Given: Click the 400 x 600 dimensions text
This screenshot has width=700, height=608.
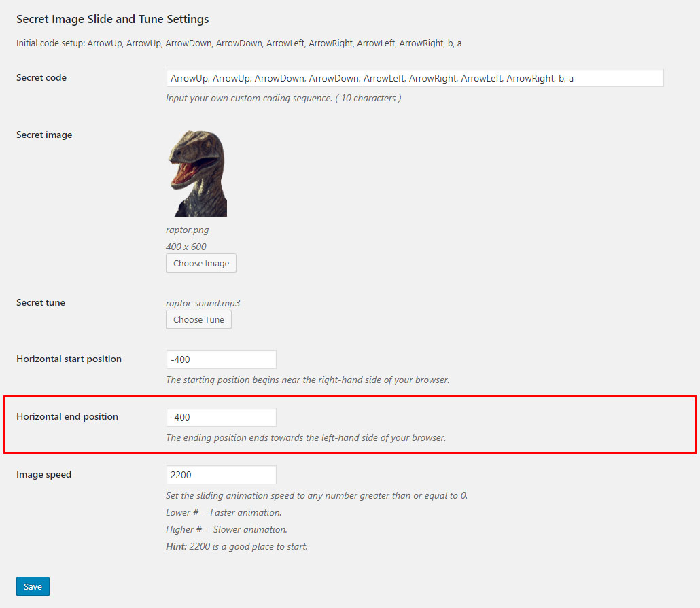Looking at the screenshot, I should pyautogui.click(x=186, y=247).
